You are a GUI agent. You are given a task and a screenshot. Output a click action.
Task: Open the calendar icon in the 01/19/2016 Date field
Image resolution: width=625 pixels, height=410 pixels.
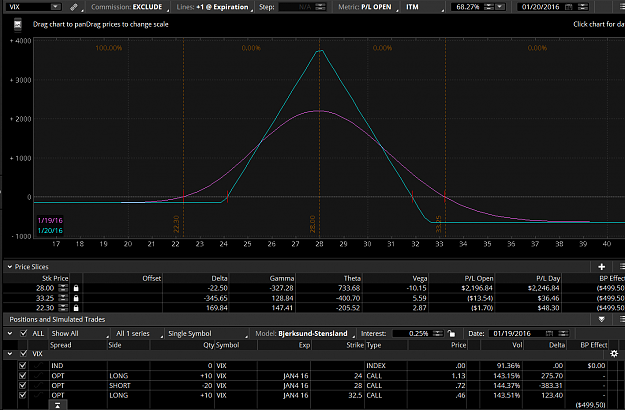[549, 333]
